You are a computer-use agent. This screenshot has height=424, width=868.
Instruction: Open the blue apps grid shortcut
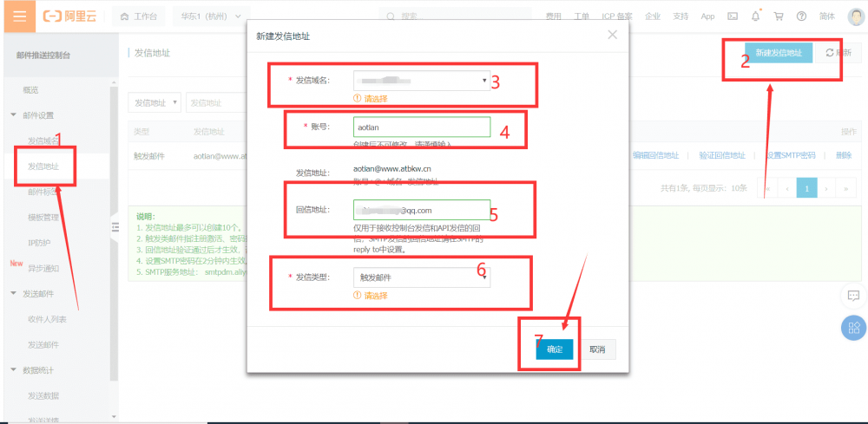853,327
